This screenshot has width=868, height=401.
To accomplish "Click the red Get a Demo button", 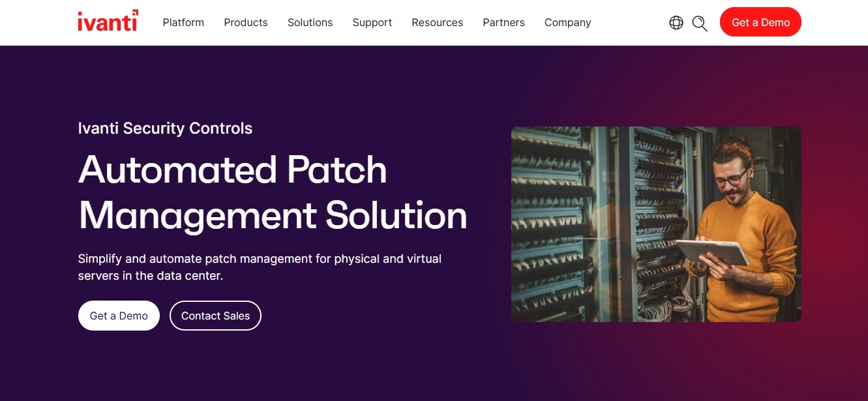I will 760,22.
